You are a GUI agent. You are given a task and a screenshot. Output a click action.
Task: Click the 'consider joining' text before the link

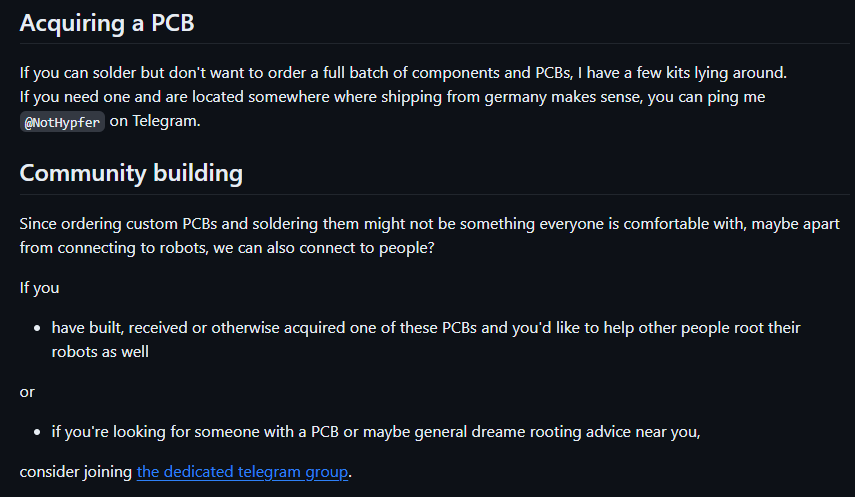(x=76, y=472)
